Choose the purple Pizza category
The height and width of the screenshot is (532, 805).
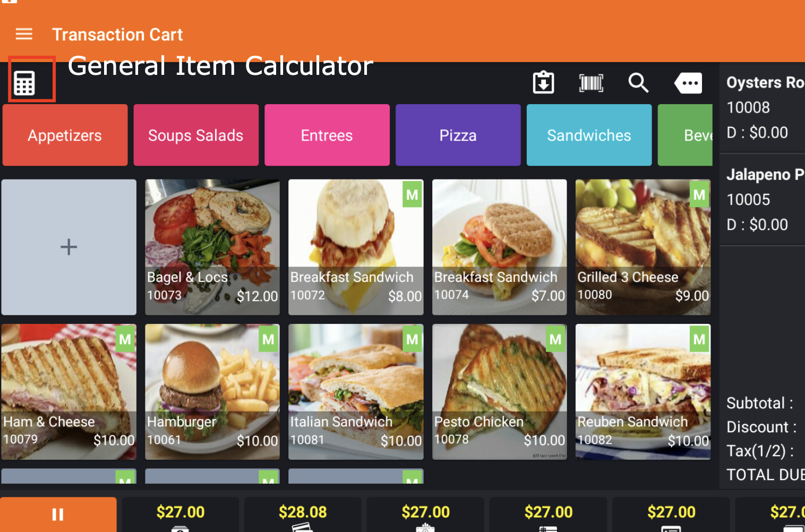point(458,135)
